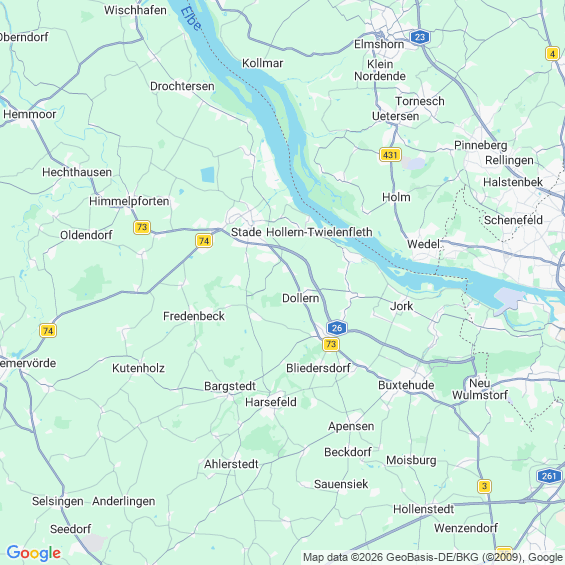Select the Hollern-Twielenfleth label

319,232
